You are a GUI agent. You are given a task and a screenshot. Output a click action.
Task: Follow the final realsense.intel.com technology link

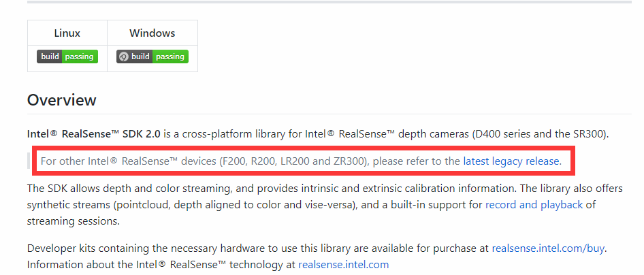(x=343, y=264)
